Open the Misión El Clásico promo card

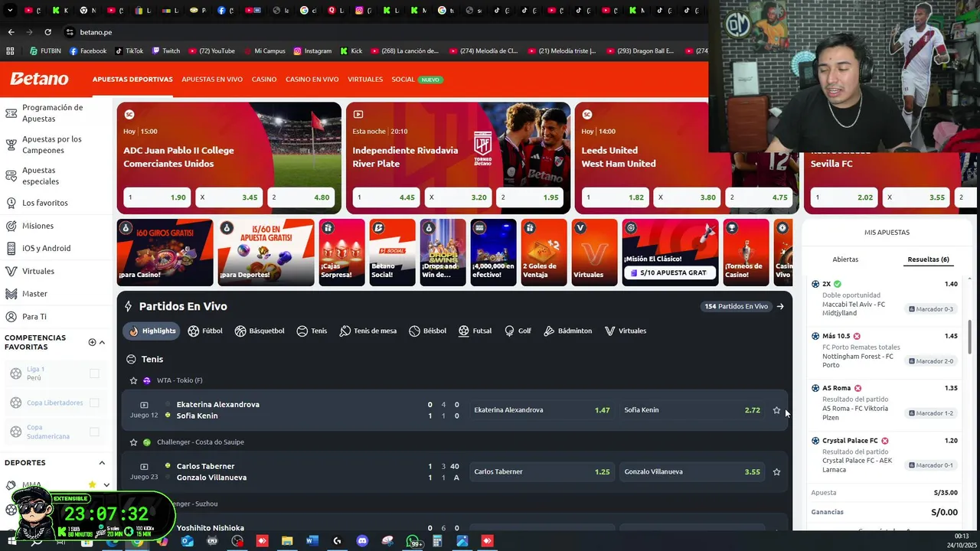[x=670, y=253]
